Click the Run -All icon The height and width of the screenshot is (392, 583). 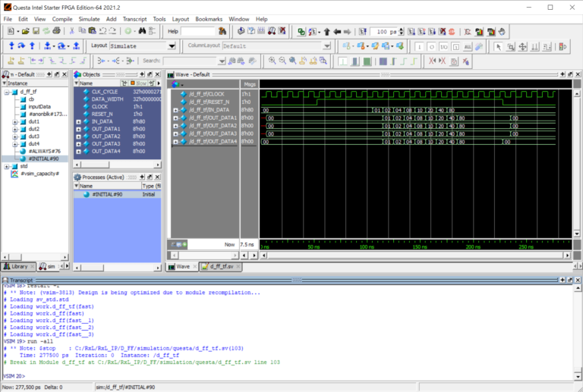pos(432,32)
